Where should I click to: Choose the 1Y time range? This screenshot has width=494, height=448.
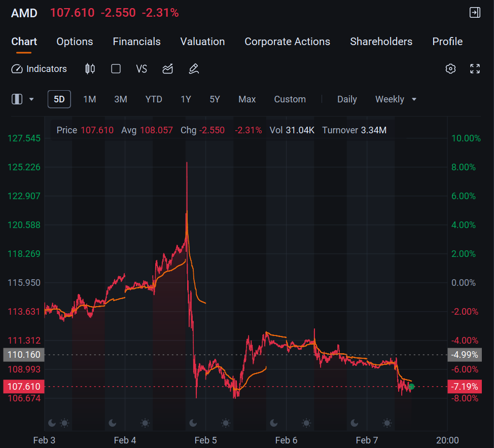pyautogui.click(x=186, y=99)
